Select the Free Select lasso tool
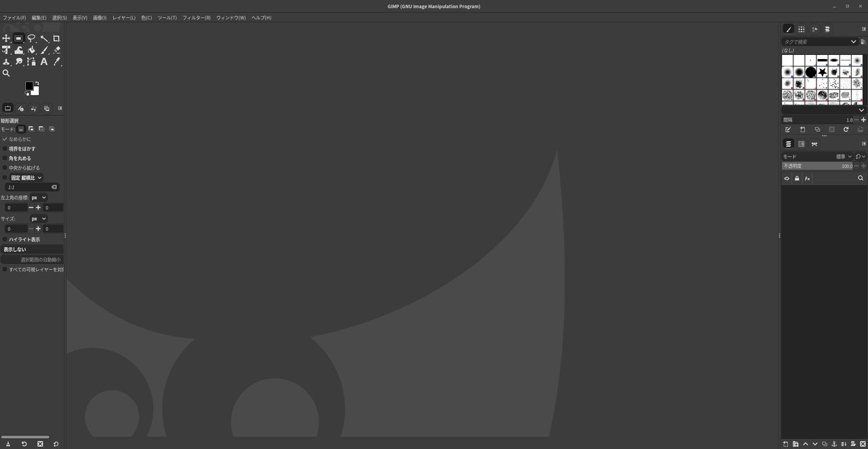Image resolution: width=868 pixels, height=449 pixels. [x=31, y=39]
